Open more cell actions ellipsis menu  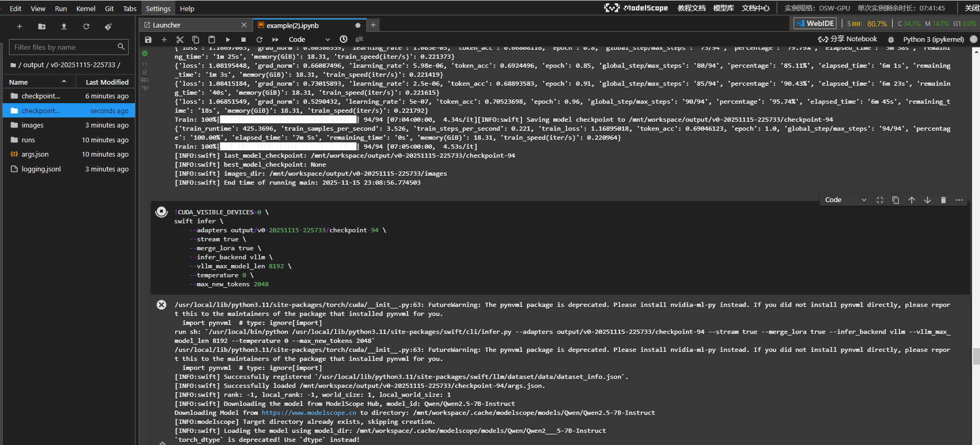pos(959,200)
